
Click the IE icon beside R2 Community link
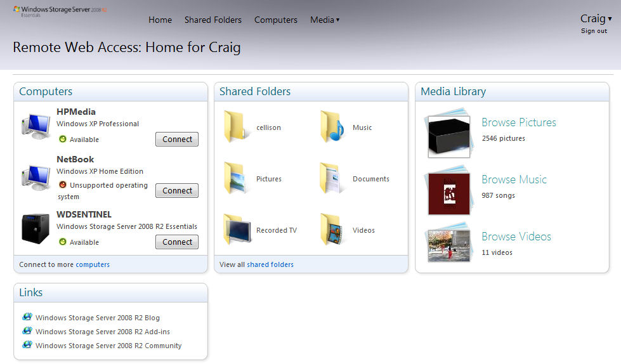27,344
